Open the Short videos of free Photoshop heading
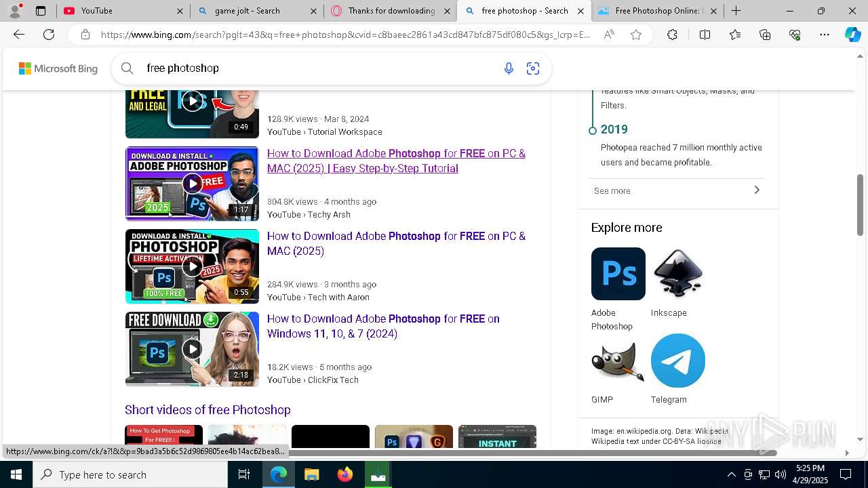The width and height of the screenshot is (868, 488). pos(208,409)
